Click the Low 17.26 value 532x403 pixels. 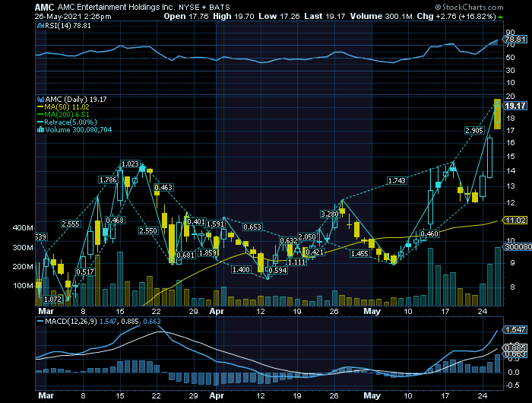tap(279, 16)
